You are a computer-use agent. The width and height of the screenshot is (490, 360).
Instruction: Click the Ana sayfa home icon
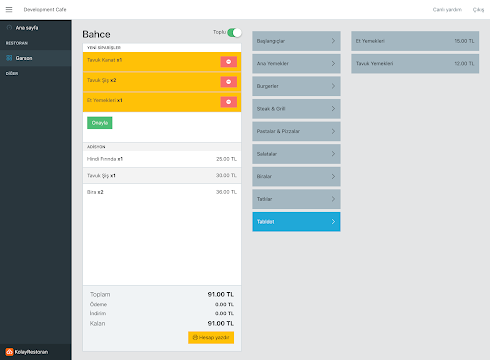coord(9,28)
